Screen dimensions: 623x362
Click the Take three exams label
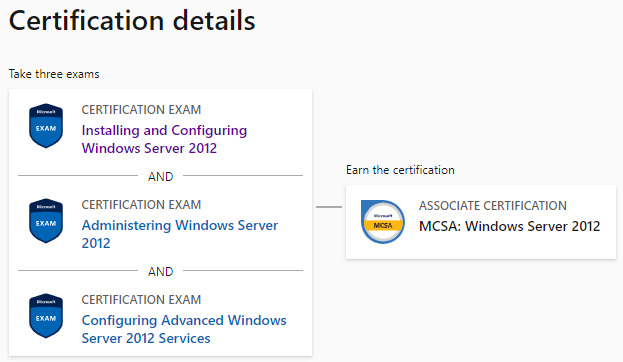pyautogui.click(x=54, y=74)
